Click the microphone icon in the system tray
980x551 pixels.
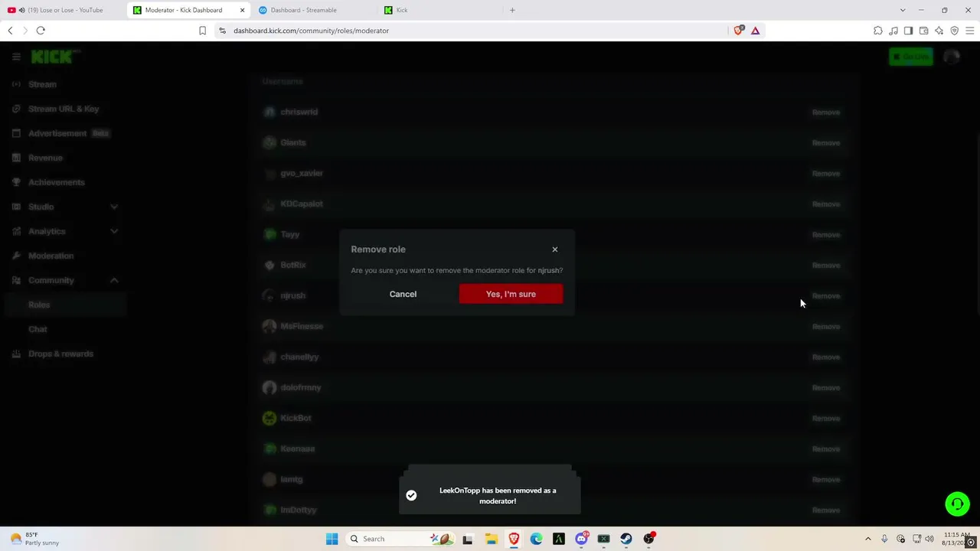[884, 539]
